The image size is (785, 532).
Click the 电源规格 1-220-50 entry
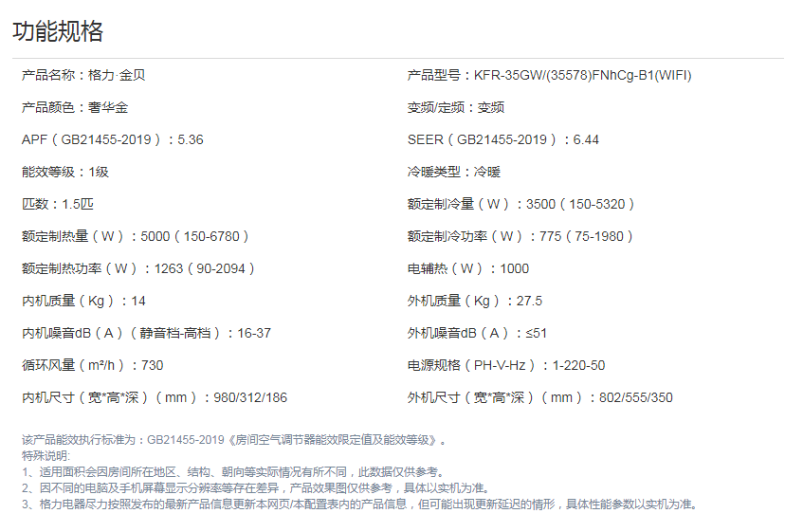[x=506, y=365]
